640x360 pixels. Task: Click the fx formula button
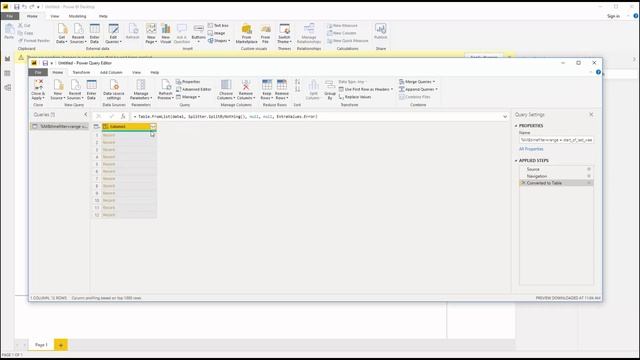[123, 116]
